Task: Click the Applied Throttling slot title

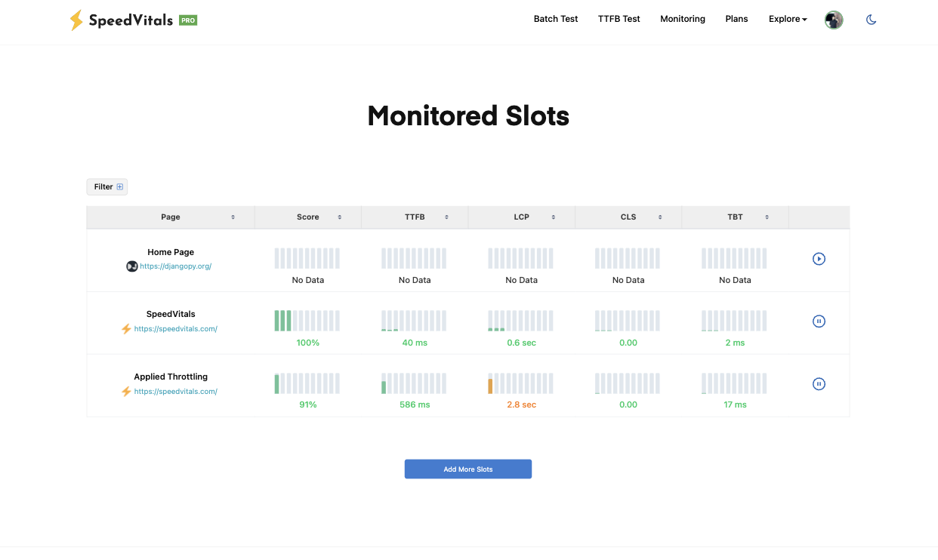Action: [x=171, y=377]
